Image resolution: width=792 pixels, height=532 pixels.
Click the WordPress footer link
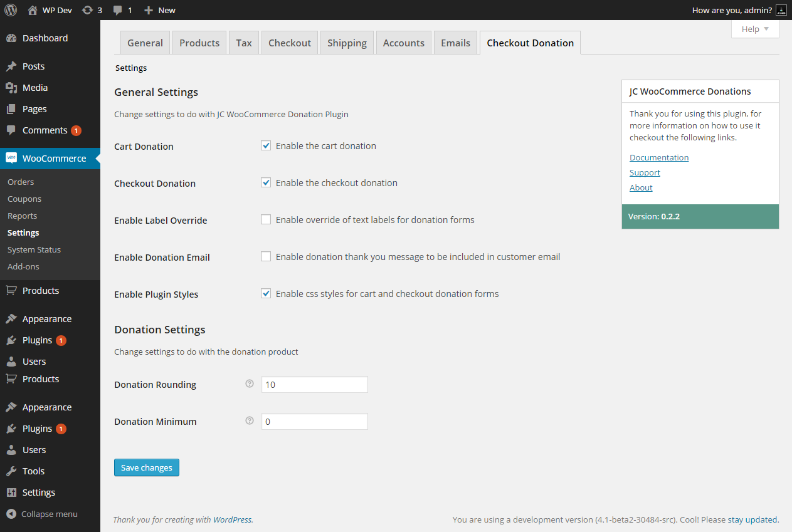pyautogui.click(x=233, y=519)
